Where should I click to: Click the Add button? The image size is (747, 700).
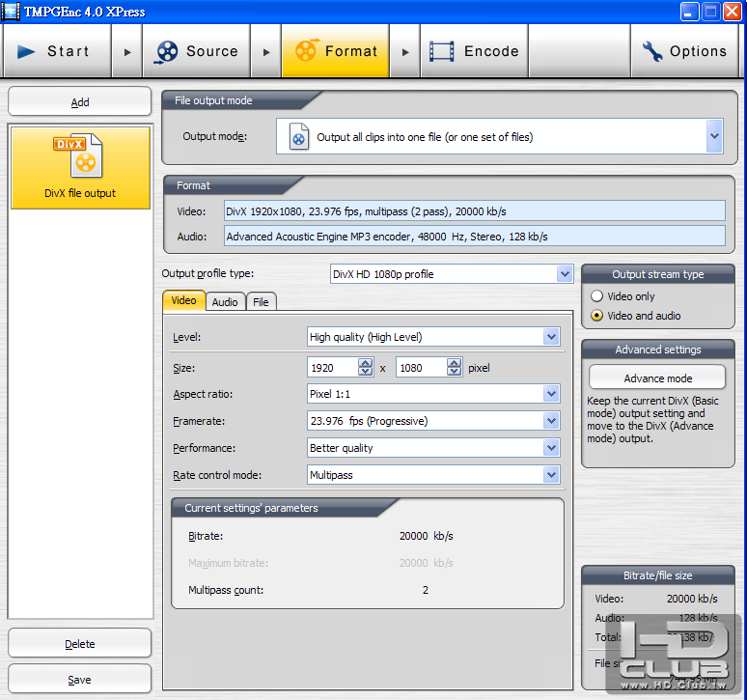click(x=79, y=102)
